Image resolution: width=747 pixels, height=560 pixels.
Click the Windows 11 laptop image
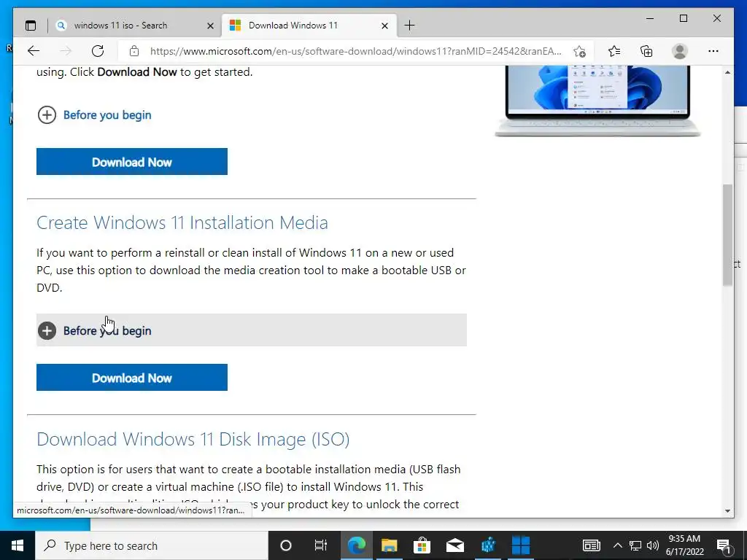pos(597,101)
